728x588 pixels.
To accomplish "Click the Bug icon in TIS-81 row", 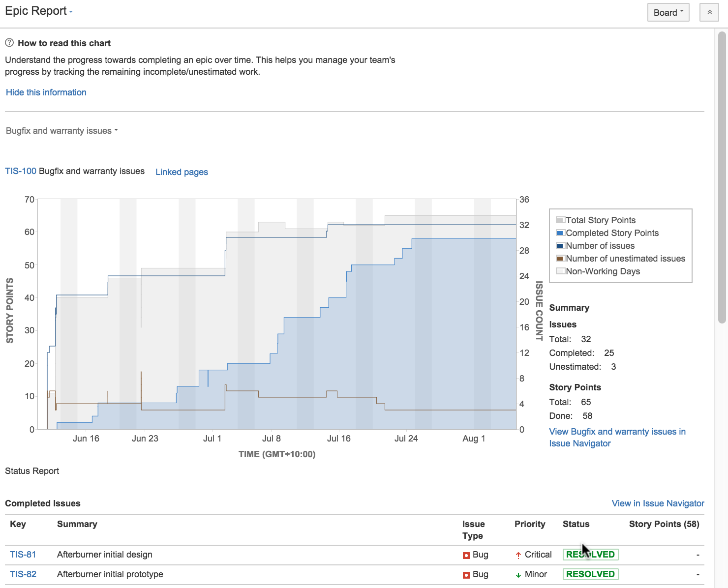I will pos(466,555).
